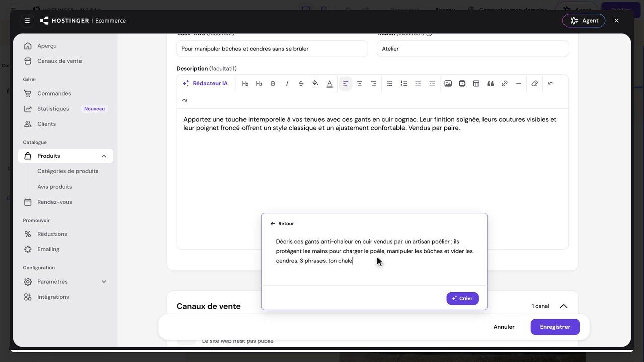Toggle italic formatting in description editor
Image resolution: width=644 pixels, height=362 pixels.
[287, 84]
